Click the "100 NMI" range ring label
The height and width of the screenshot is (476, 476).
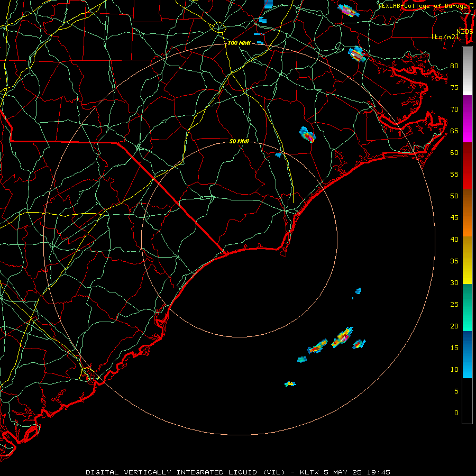coord(239,43)
